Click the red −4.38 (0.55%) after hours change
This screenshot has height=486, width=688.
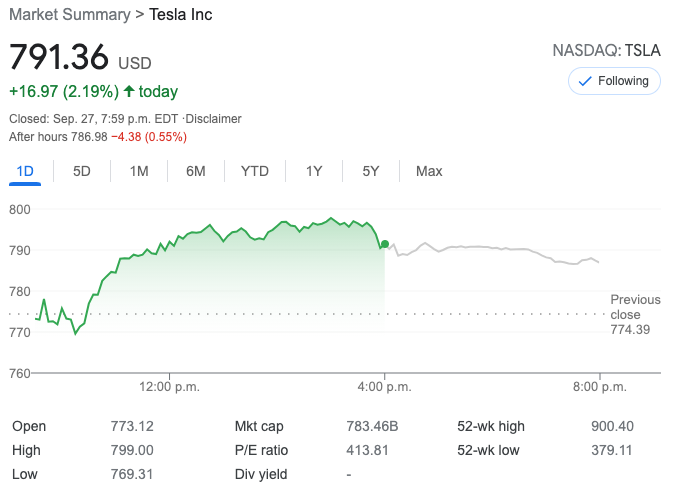coord(149,137)
